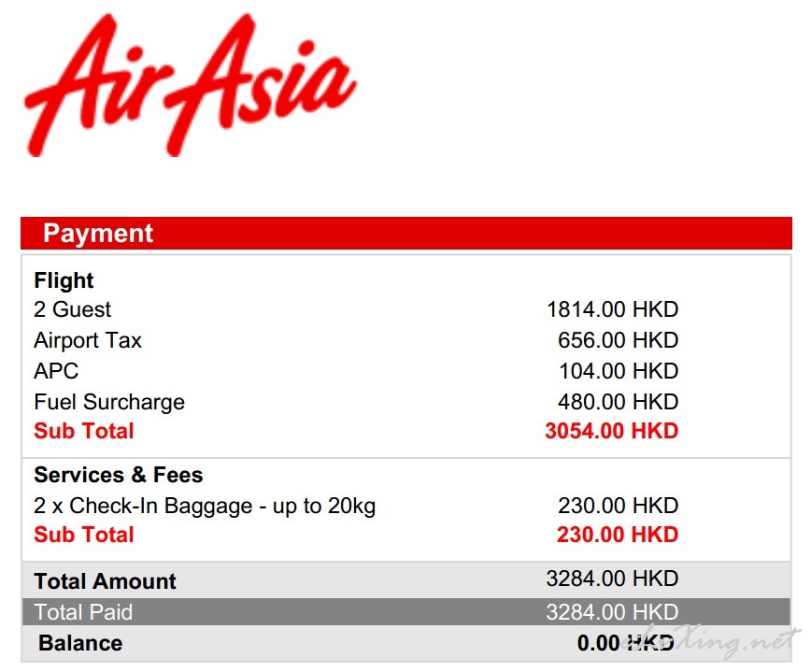The image size is (811, 672).
Task: Click the 2 Guest label
Action: click(x=73, y=309)
